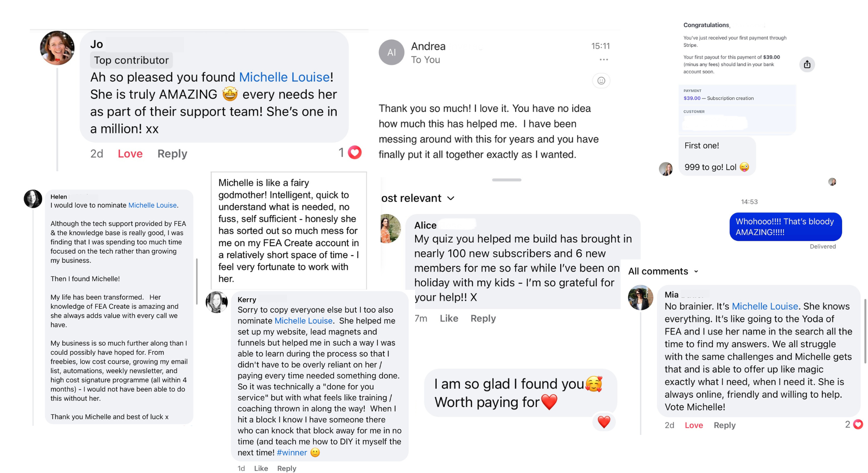Toggle Like on Alice's comment
This screenshot has width=868, height=473.
(449, 318)
